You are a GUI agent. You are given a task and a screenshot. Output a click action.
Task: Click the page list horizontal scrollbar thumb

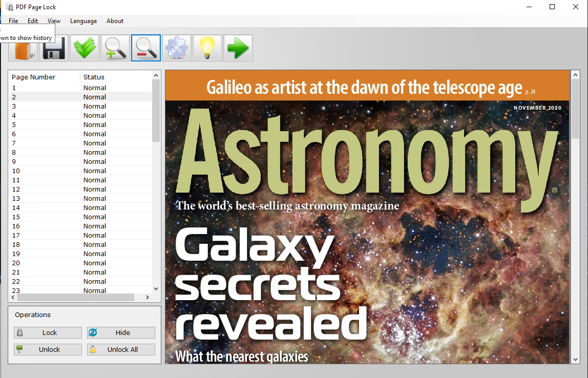click(x=76, y=298)
